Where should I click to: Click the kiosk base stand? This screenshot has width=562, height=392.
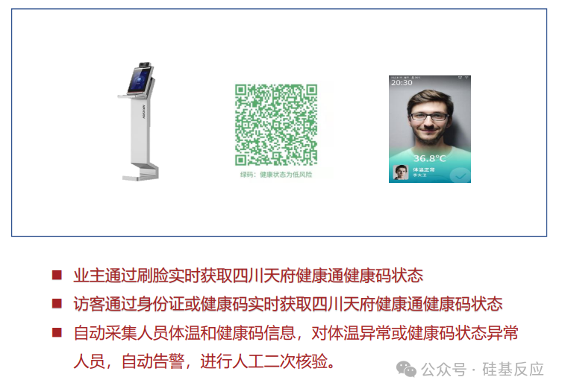pos(141,172)
